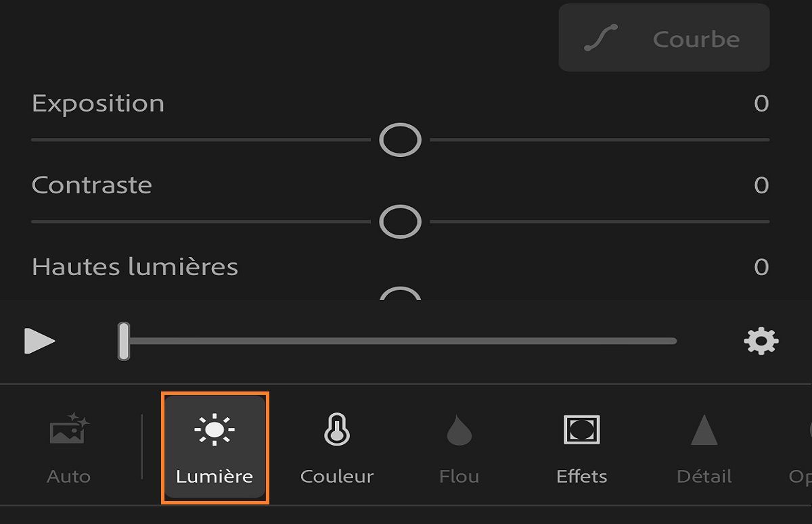Open the playback settings gear

point(762,341)
